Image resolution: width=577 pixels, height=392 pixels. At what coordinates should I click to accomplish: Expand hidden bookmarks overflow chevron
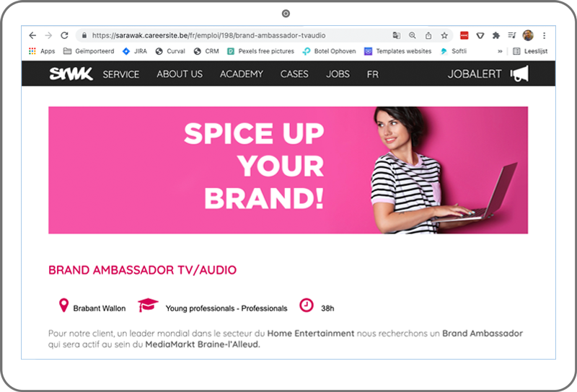pos(500,51)
